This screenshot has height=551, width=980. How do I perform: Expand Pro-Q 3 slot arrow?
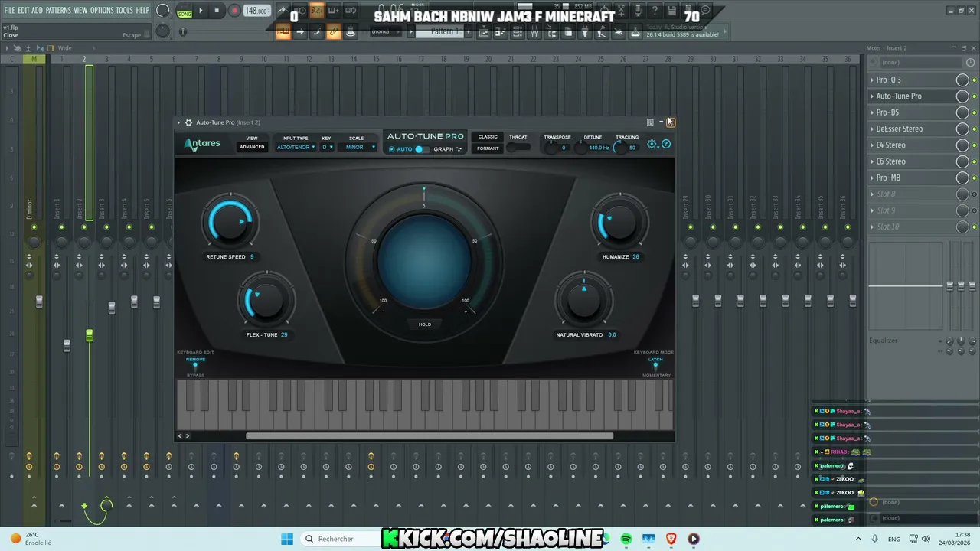(872, 80)
